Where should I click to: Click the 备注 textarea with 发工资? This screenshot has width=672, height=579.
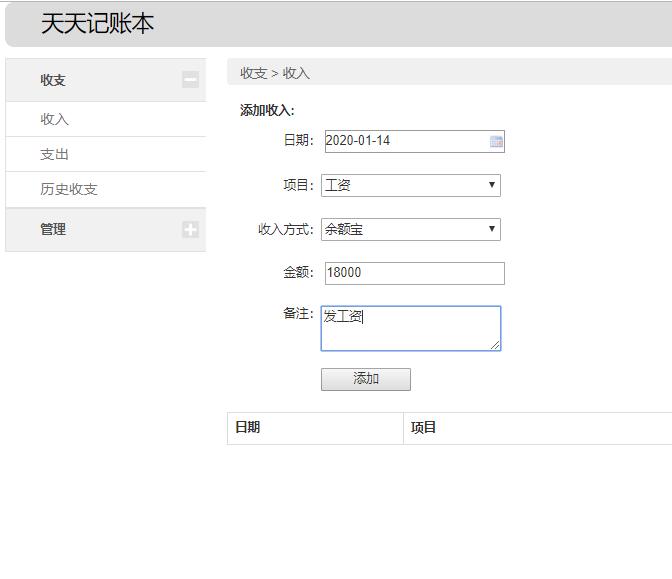pyautogui.click(x=411, y=328)
